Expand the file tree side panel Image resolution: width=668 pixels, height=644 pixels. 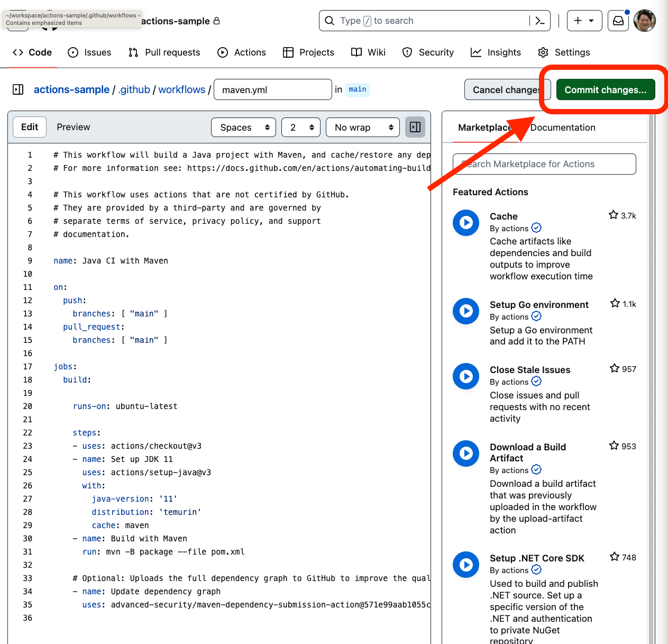click(18, 89)
